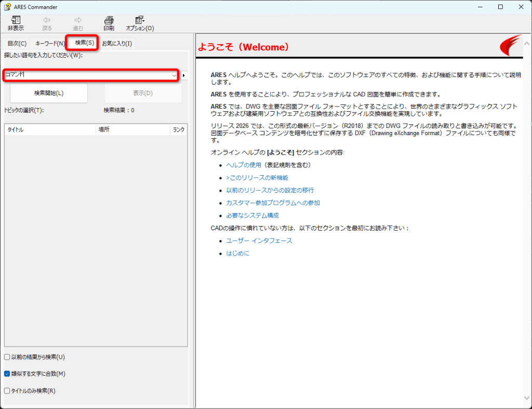The height and width of the screenshot is (409, 532).
Task: Click the トピックの選択(T): label
Action: coord(24,110)
